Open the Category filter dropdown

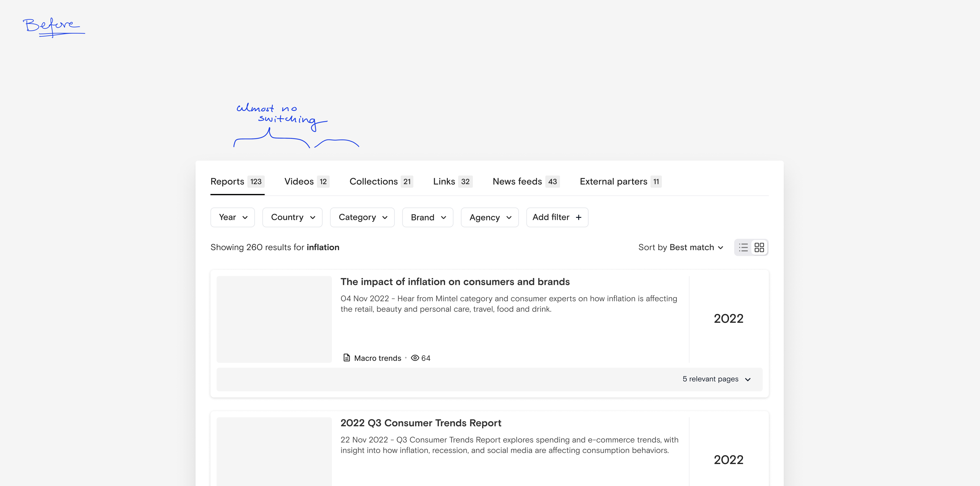tap(362, 217)
